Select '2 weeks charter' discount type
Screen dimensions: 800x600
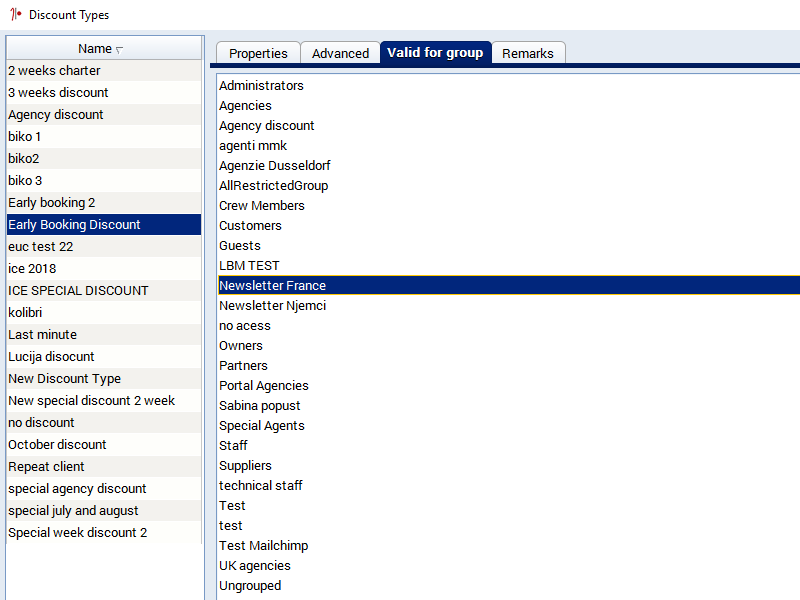click(x=54, y=71)
